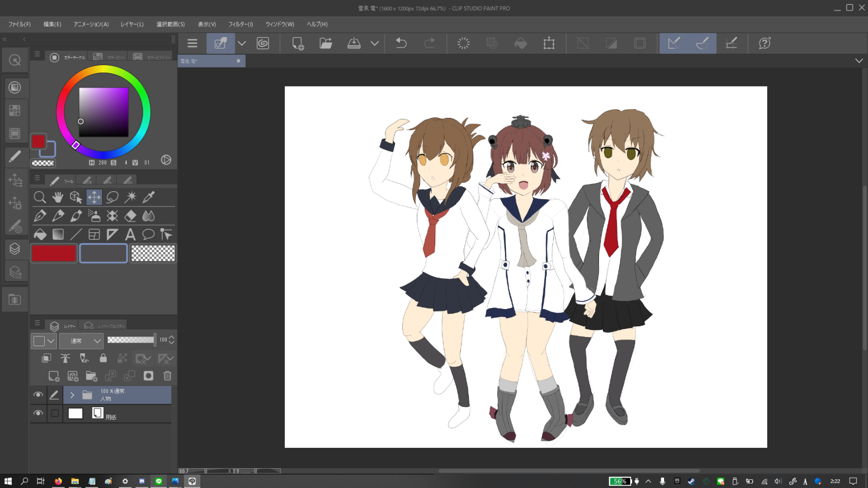The width and height of the screenshot is (868, 488).
Task: Click the Undo arrow in command bar
Action: point(401,43)
